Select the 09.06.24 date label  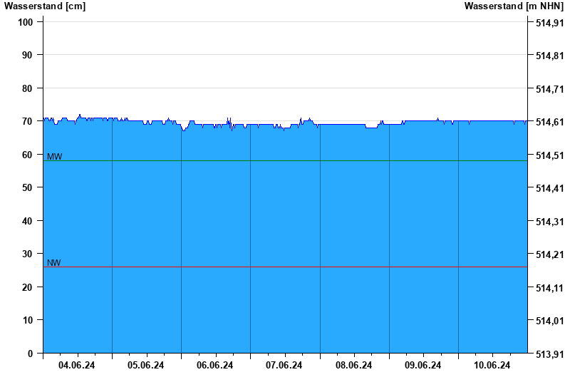423,365
